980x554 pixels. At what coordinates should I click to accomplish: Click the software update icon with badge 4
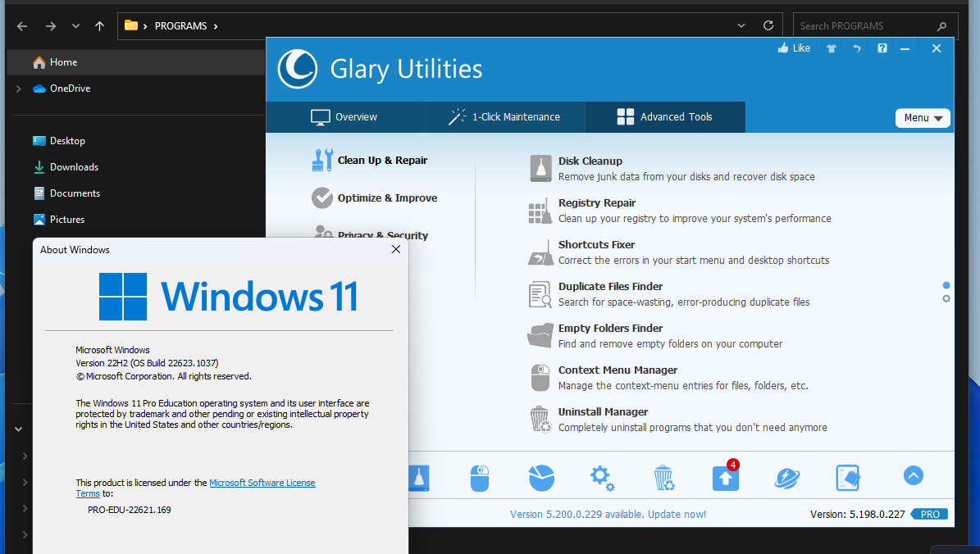pos(725,477)
